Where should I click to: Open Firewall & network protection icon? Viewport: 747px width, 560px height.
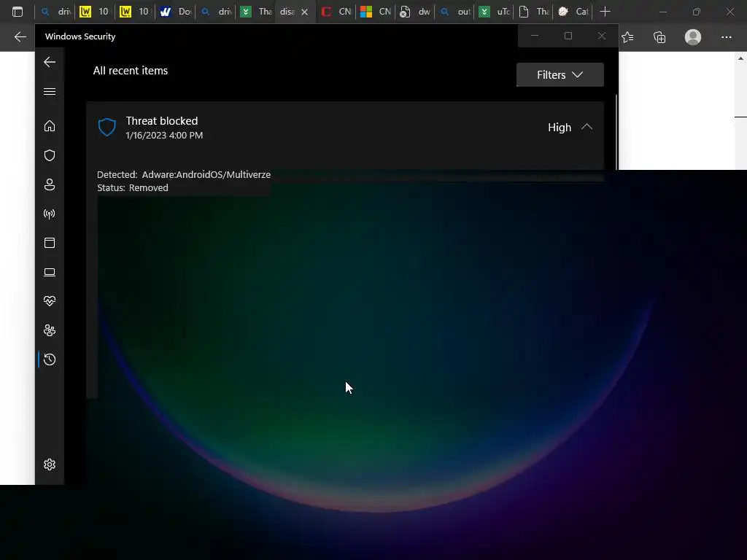pos(50,214)
